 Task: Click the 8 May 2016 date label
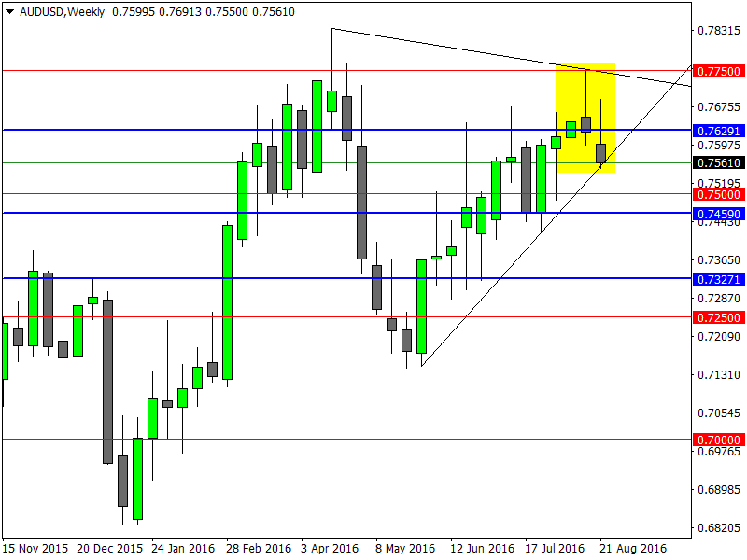(x=405, y=549)
